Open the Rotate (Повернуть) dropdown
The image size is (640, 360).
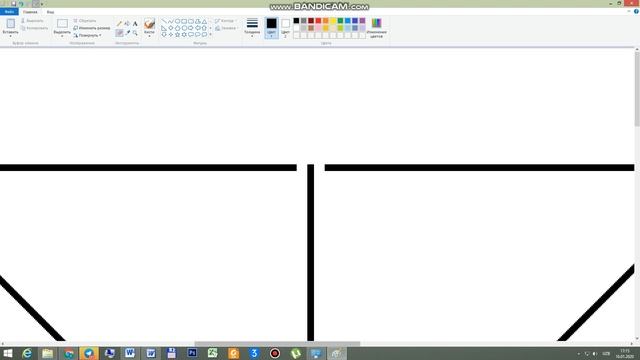(87, 36)
